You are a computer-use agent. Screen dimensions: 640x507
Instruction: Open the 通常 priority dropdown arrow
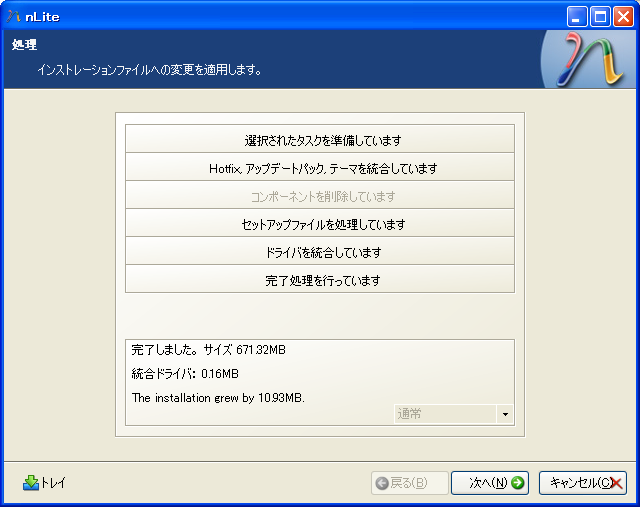click(x=505, y=414)
